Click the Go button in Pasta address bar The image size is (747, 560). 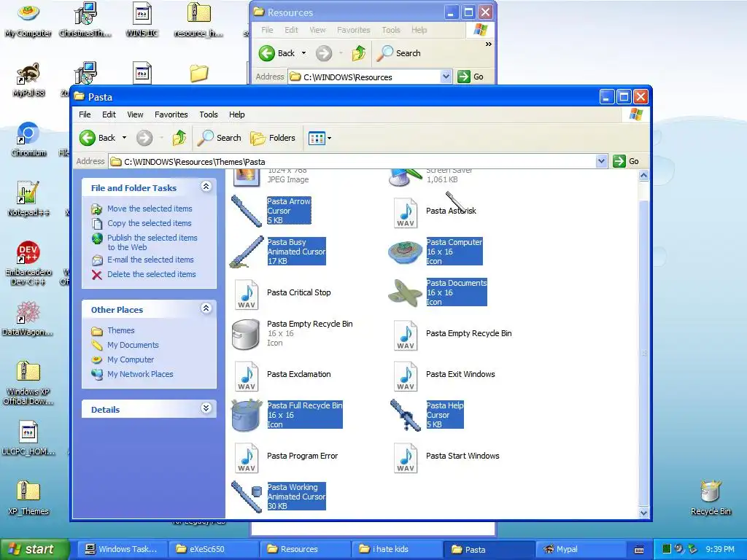(x=626, y=161)
